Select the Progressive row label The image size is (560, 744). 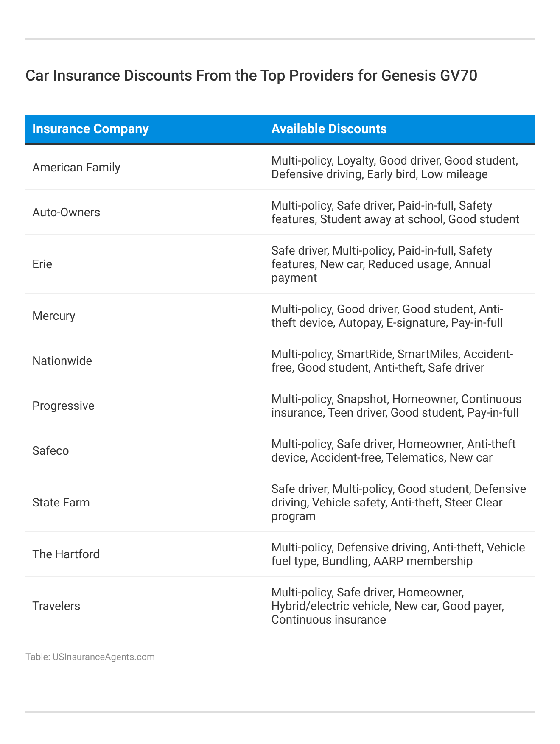(x=63, y=406)
